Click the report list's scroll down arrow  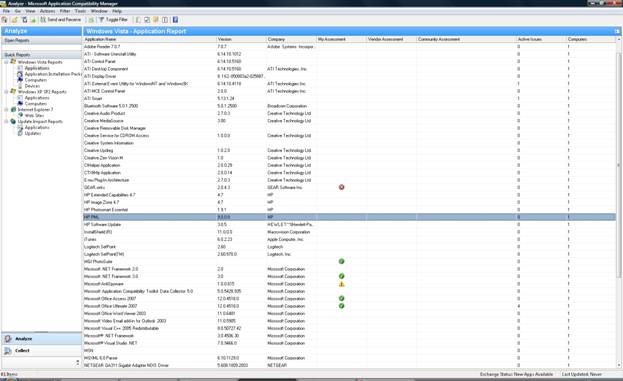[x=619, y=365]
